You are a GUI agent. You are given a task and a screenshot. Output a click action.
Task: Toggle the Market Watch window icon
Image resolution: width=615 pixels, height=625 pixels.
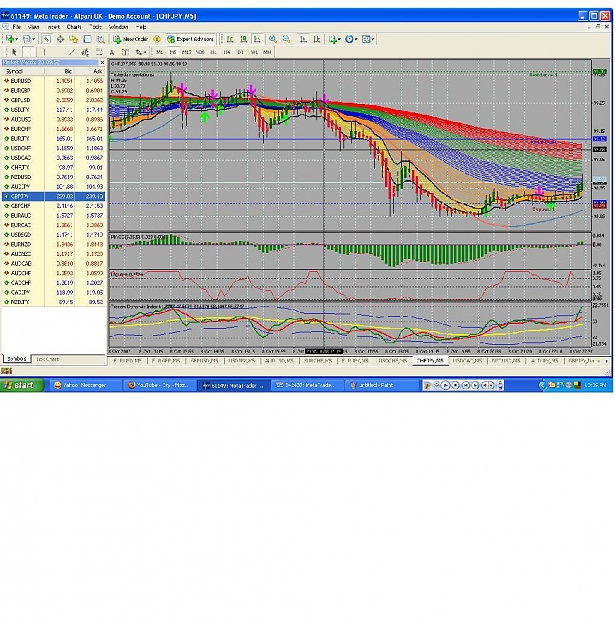(46, 39)
